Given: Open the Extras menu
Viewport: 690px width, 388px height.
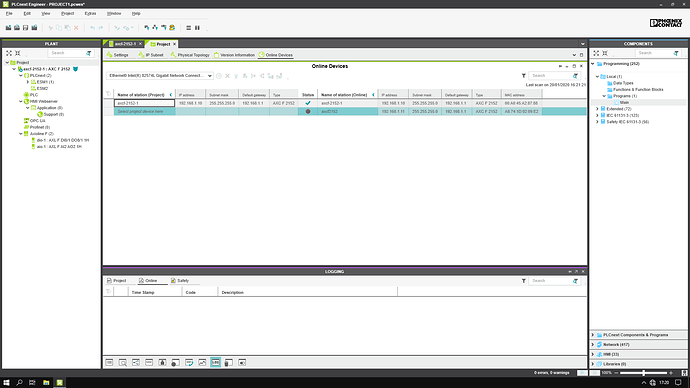Looking at the screenshot, I should [x=90, y=14].
